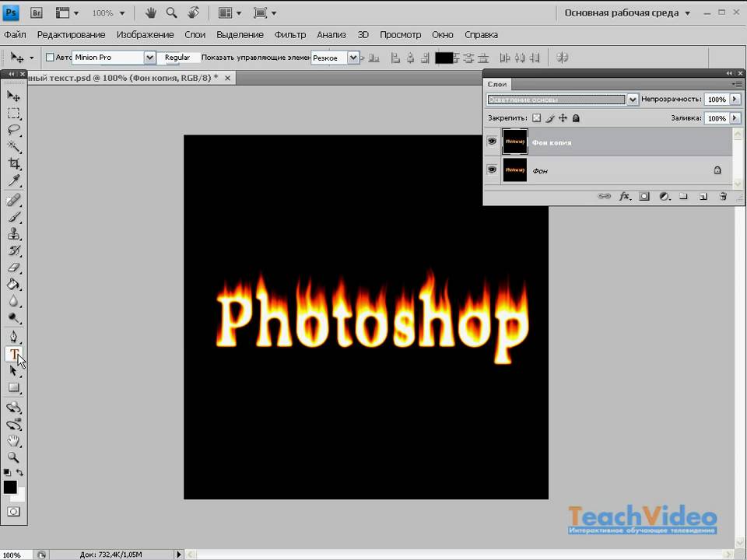747x560 pixels.
Task: Select the Rectangular Marquee tool
Action: (x=13, y=114)
